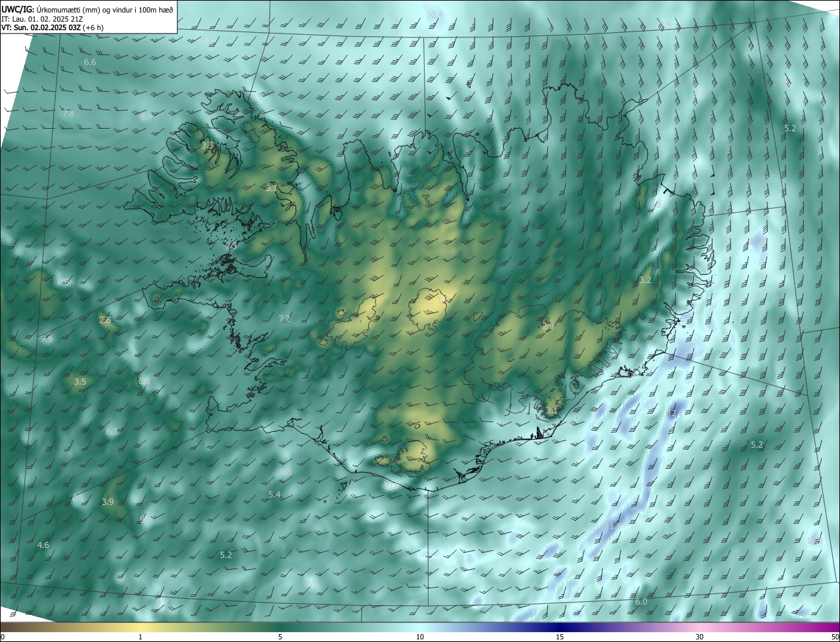840x642 pixels.
Task: Click the 3.2 value label in East Iceland
Action: pyautogui.click(x=645, y=280)
